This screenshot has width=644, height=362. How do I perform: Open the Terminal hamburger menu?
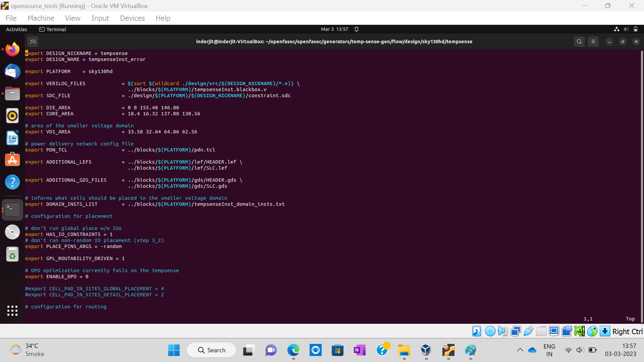(593, 42)
